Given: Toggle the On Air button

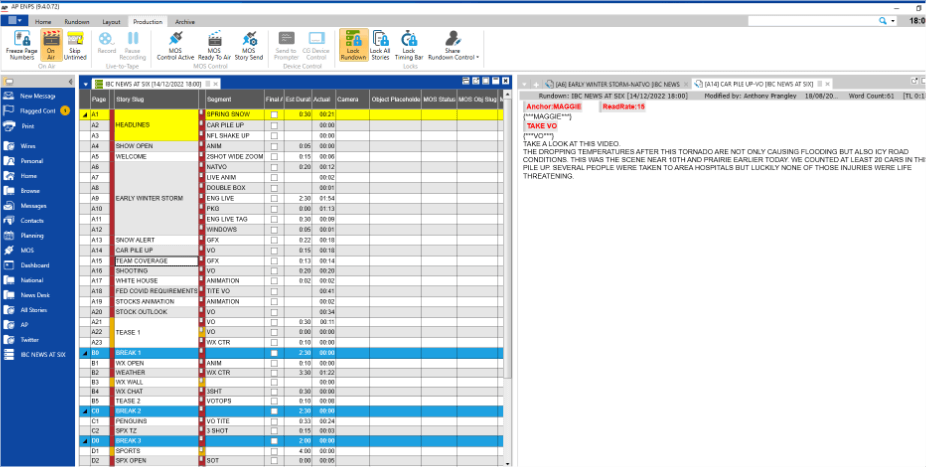Looking at the screenshot, I should 51,46.
